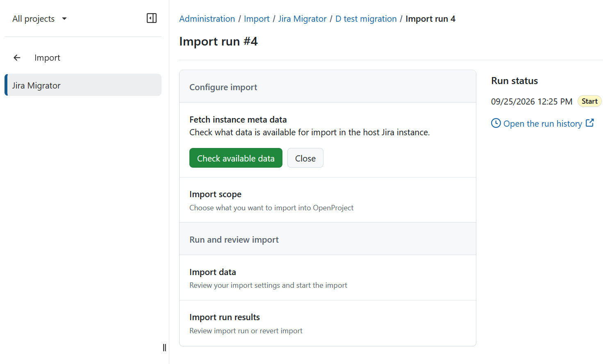
Task: Select the Import scope step
Action: (328, 200)
